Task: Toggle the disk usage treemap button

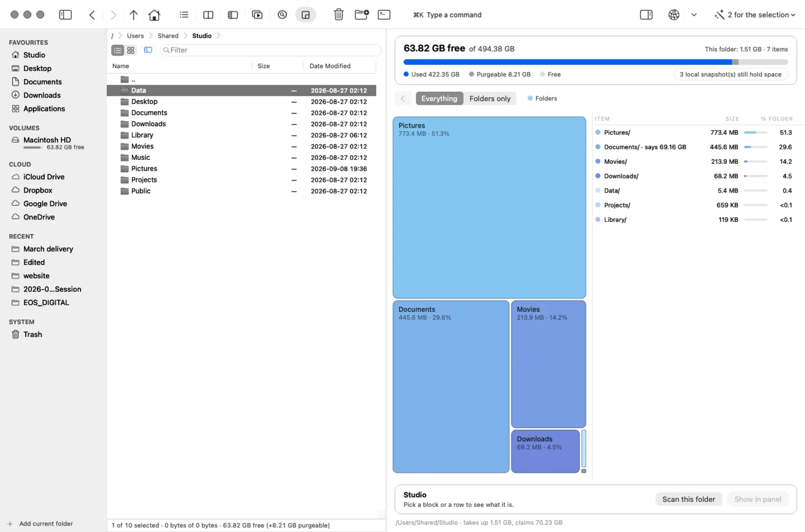Action: (305, 15)
